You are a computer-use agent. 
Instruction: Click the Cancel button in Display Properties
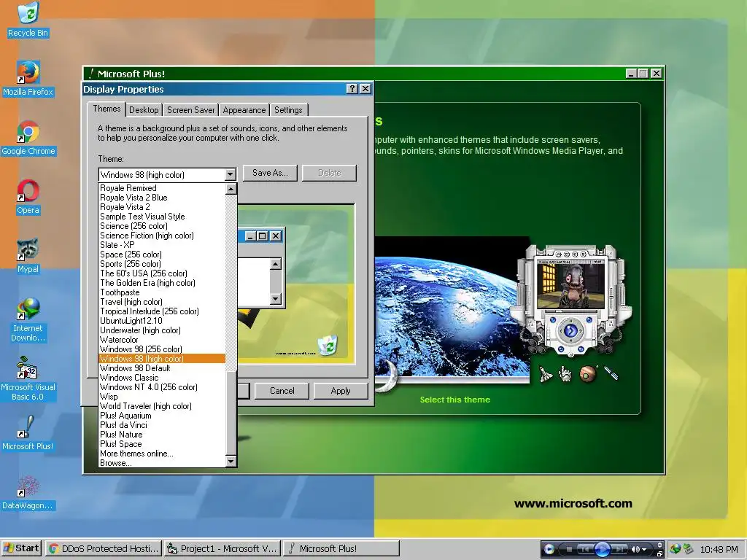click(282, 391)
